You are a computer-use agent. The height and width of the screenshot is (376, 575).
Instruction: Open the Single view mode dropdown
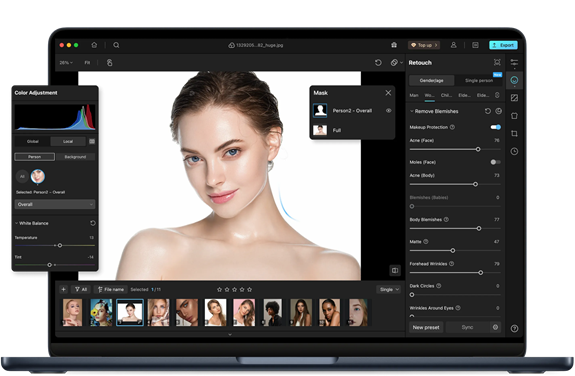[389, 289]
